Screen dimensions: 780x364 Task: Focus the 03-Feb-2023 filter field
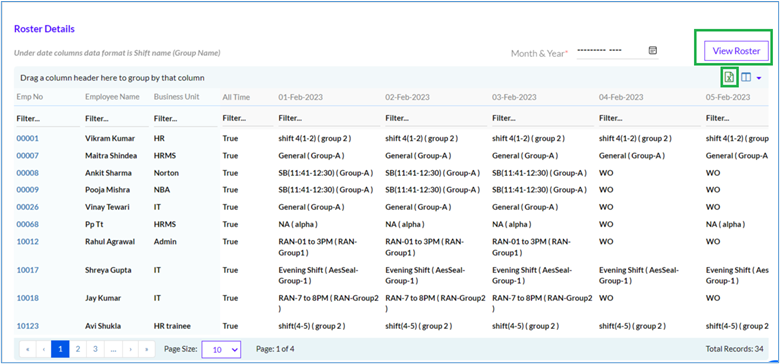[542, 119]
